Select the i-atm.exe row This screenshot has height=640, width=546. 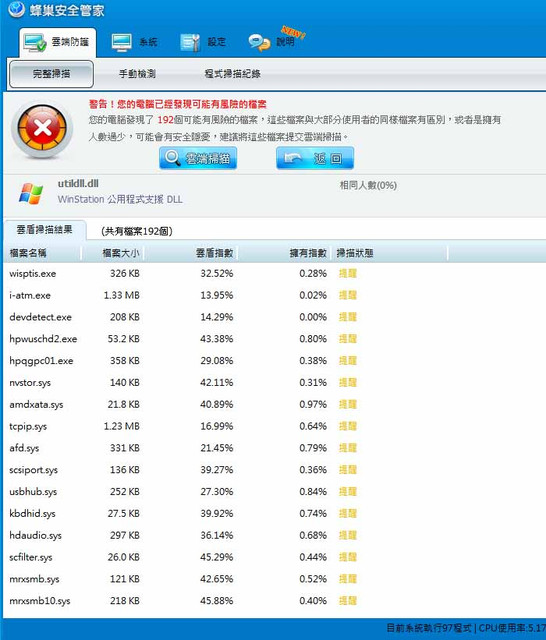[x=274, y=295]
